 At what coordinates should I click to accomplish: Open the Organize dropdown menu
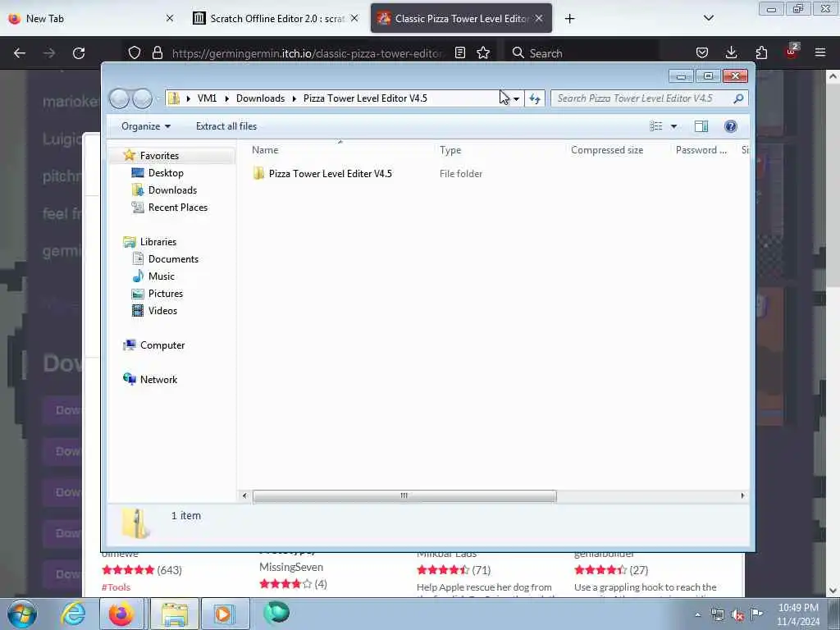(x=146, y=126)
